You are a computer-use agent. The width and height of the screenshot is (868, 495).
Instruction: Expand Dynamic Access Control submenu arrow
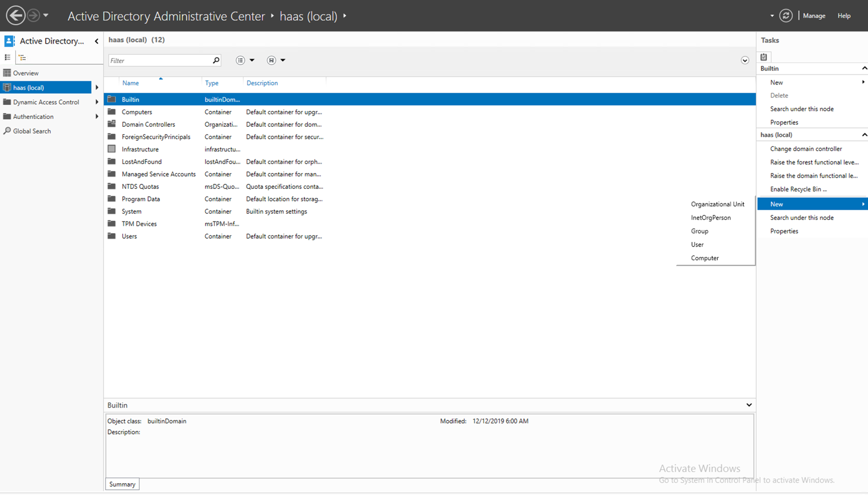(97, 102)
